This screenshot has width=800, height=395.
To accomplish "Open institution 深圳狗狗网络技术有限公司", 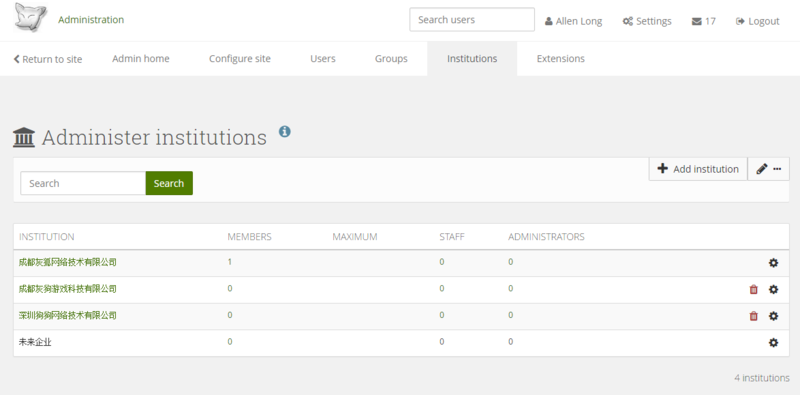I will pyautogui.click(x=67, y=315).
